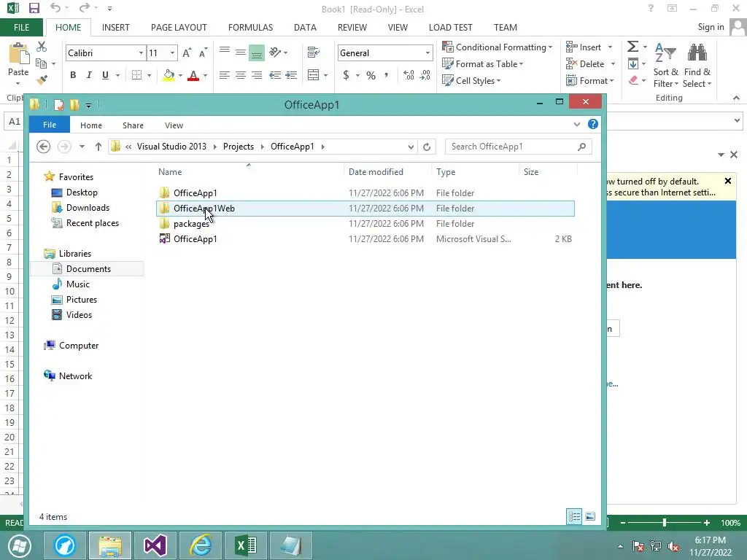Image resolution: width=747 pixels, height=560 pixels.
Task: Open the Share tab in File Explorer
Action: point(133,125)
